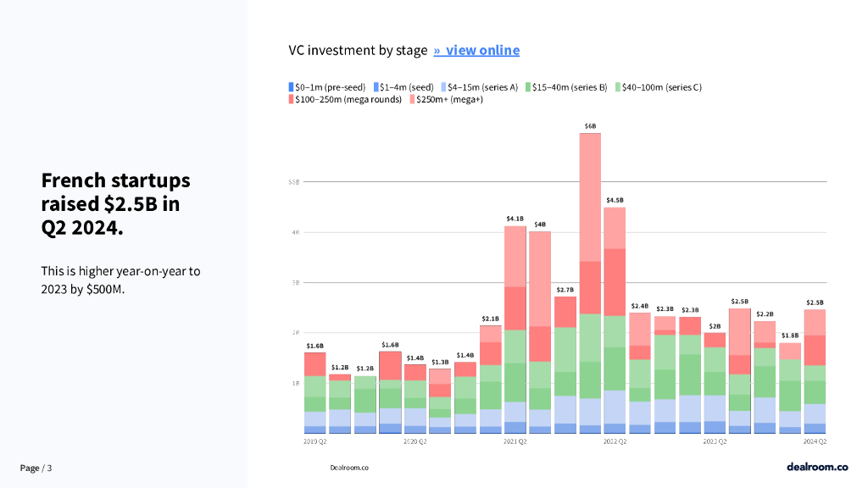The height and width of the screenshot is (488, 868).
Task: Click the $40–100m (series C) legend swatch
Action: click(620, 87)
